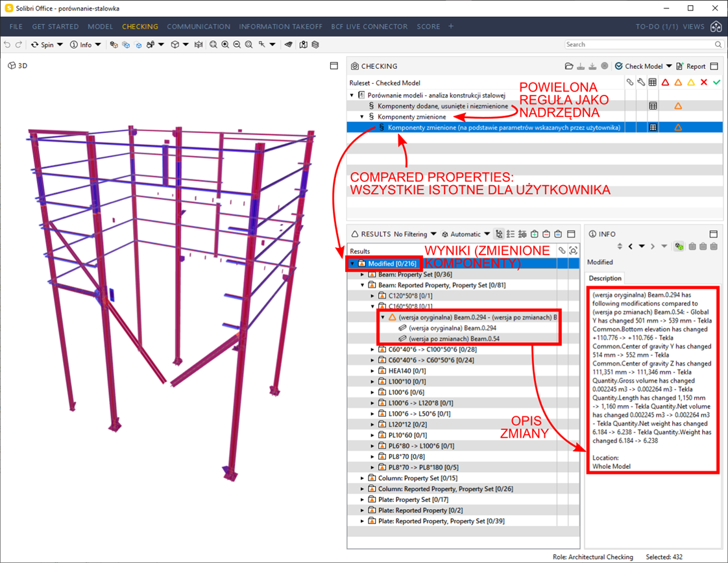Maximize the RESULTS panel

click(571, 234)
